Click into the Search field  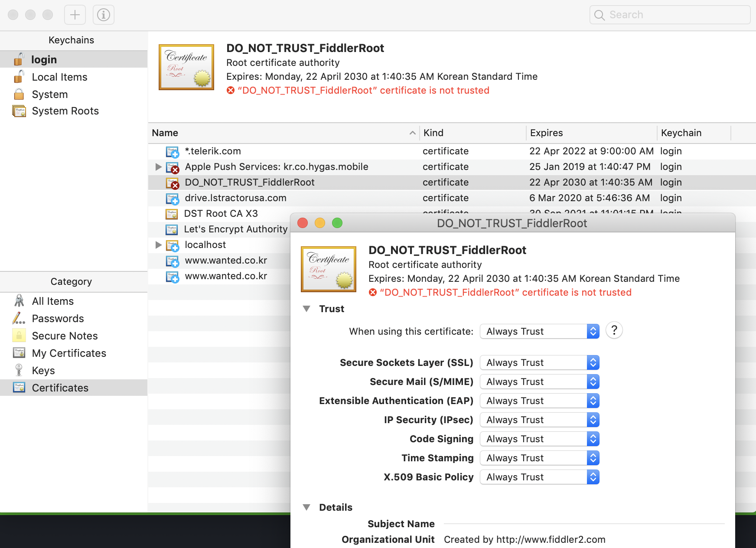(x=670, y=15)
